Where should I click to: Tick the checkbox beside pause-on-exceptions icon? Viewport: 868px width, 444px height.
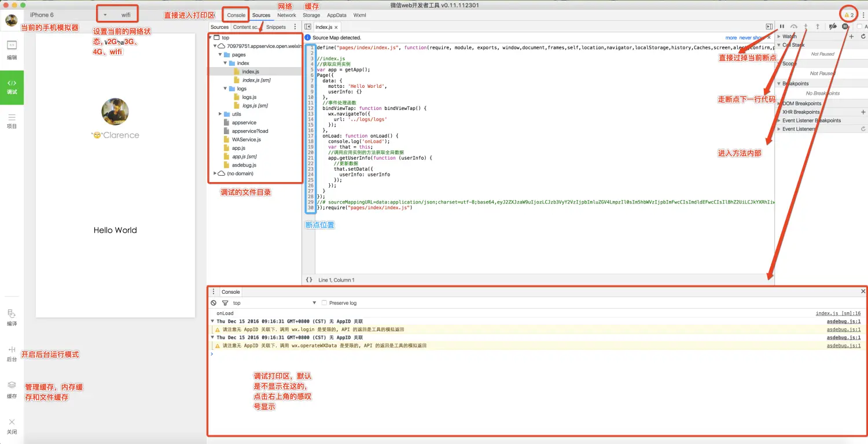[x=860, y=27]
